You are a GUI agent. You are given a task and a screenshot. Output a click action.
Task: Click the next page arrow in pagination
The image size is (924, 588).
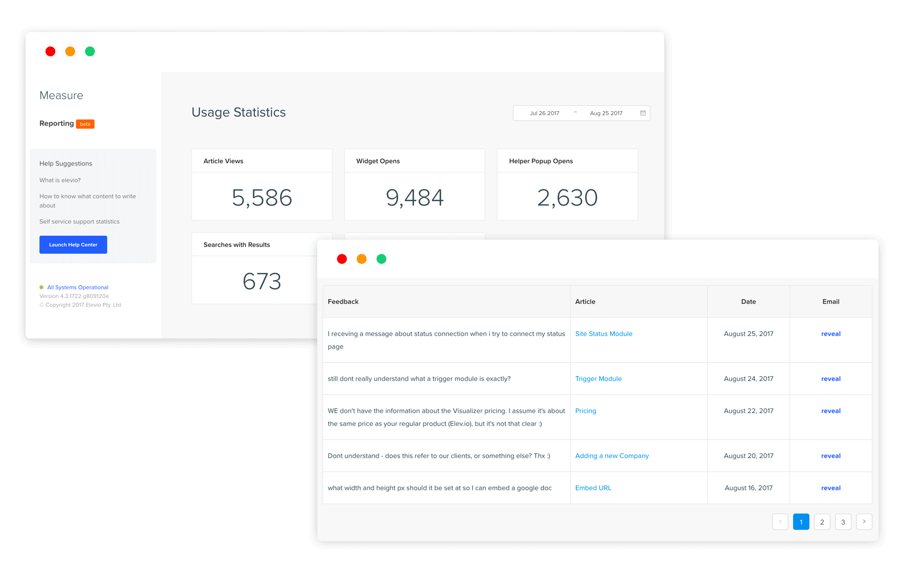pyautogui.click(x=864, y=522)
